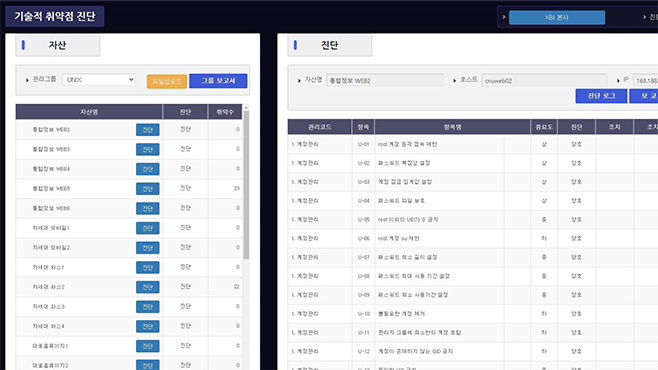This screenshot has height=370, width=658.
Task: Click the blue 진단 button for 대표홈페이지1
Action: tap(147, 346)
